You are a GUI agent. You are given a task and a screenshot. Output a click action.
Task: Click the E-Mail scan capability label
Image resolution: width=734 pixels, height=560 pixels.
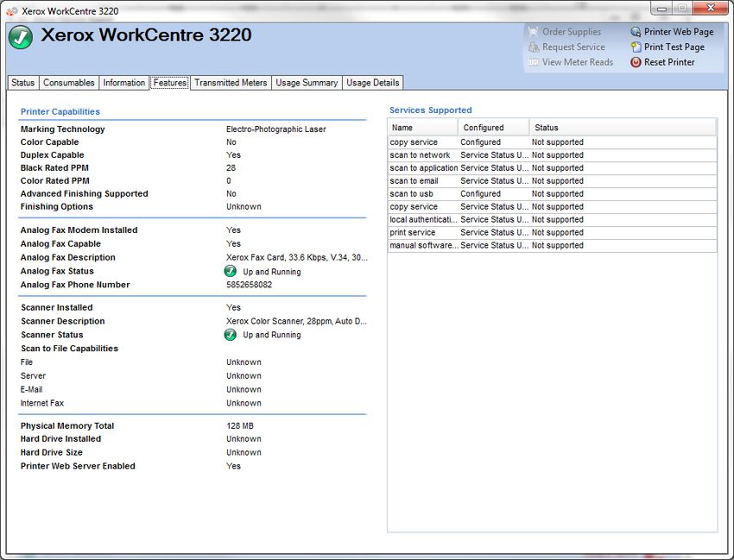31,390
